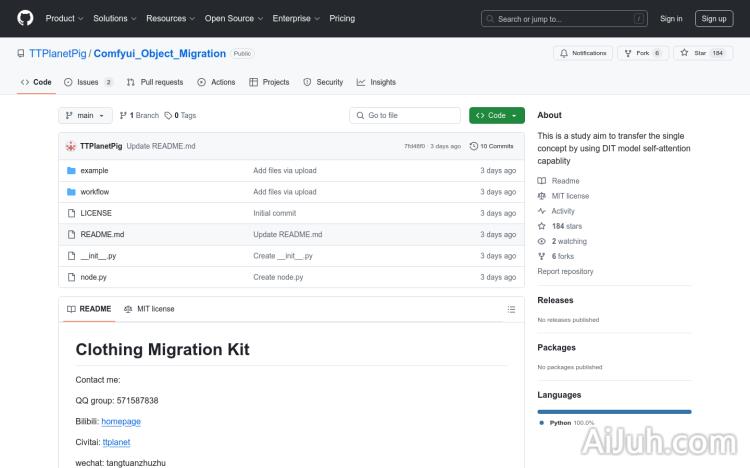Click the Python language progress bar

click(614, 412)
